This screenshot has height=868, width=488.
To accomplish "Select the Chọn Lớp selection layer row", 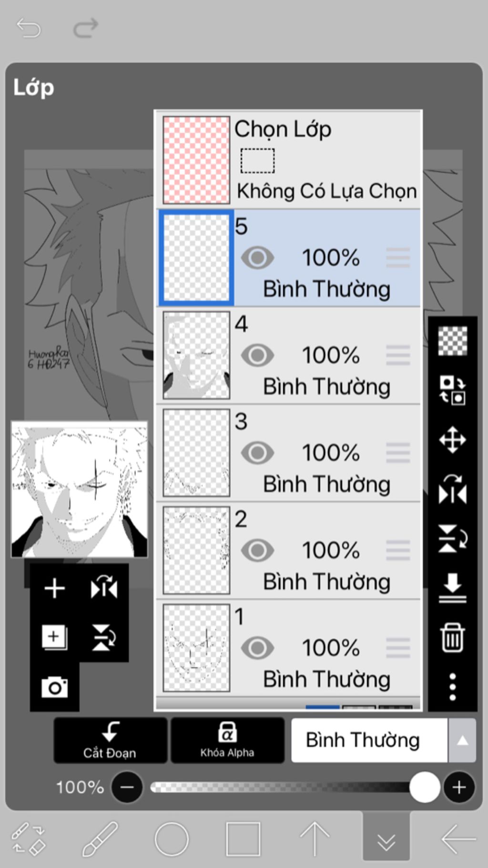I will pyautogui.click(x=288, y=160).
